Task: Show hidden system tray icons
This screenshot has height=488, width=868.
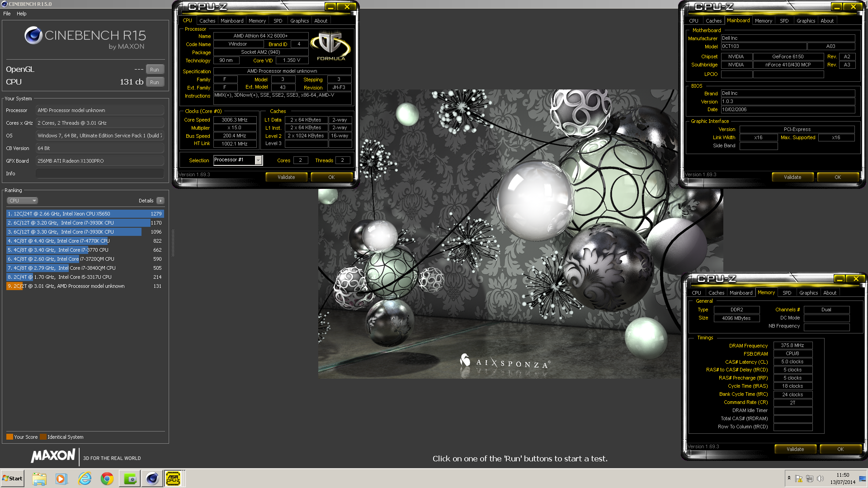Action: pos(789,478)
